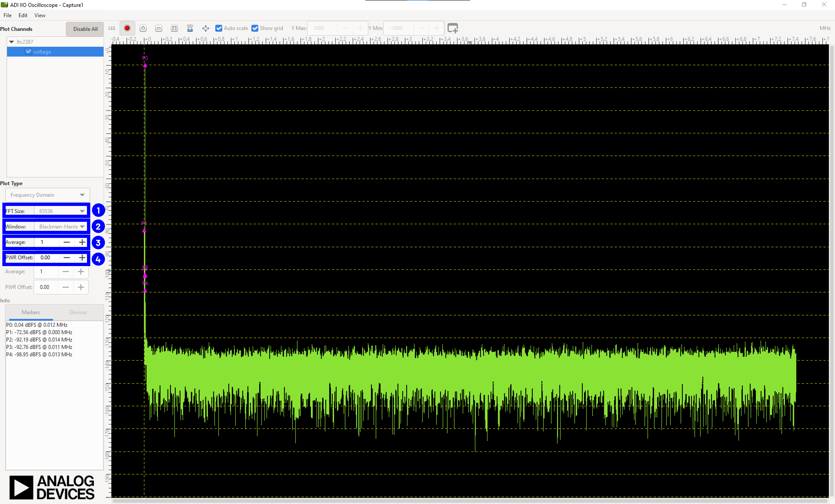The image size is (835, 504).
Task: Toggle the Auto scale checkbox
Action: tap(219, 28)
